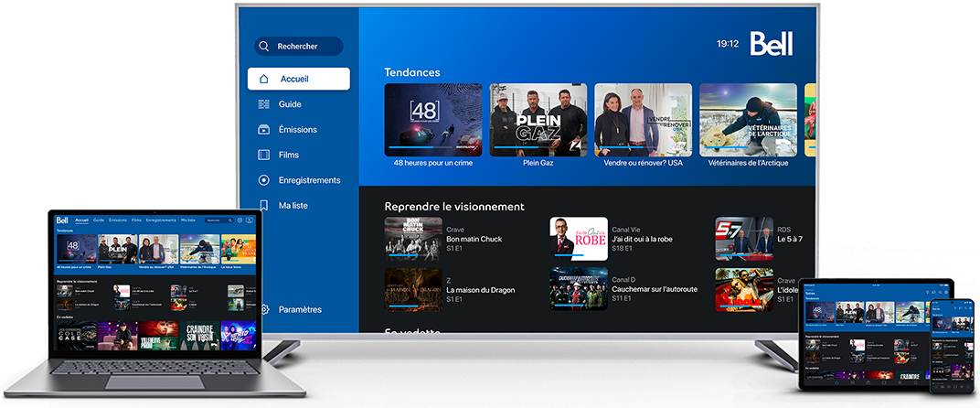Open the Craindre son voisin poster on the laptop
Viewport: 980px width, 408px height.
(x=199, y=336)
